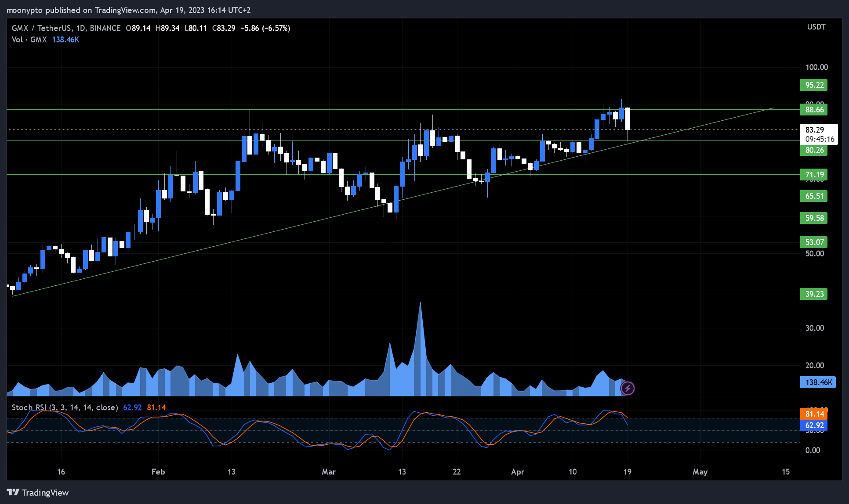The width and height of the screenshot is (849, 504).
Task: Click the 19 date on time axis
Action: tap(628, 472)
